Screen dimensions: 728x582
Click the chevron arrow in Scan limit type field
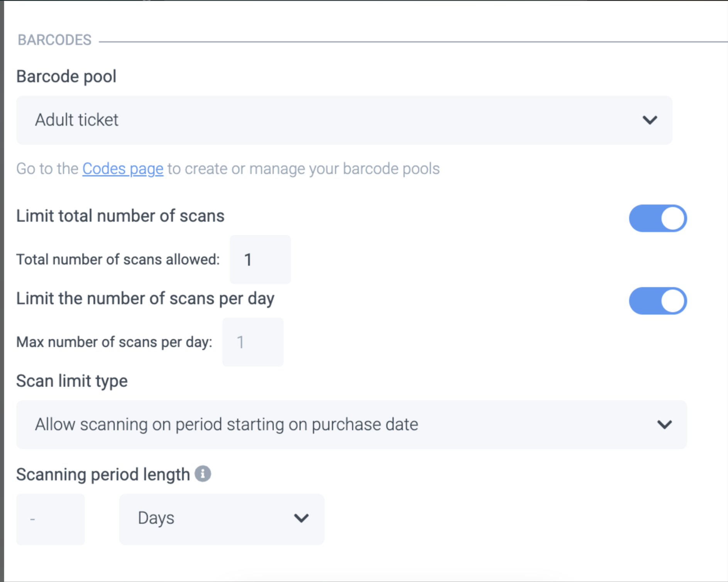tap(664, 425)
